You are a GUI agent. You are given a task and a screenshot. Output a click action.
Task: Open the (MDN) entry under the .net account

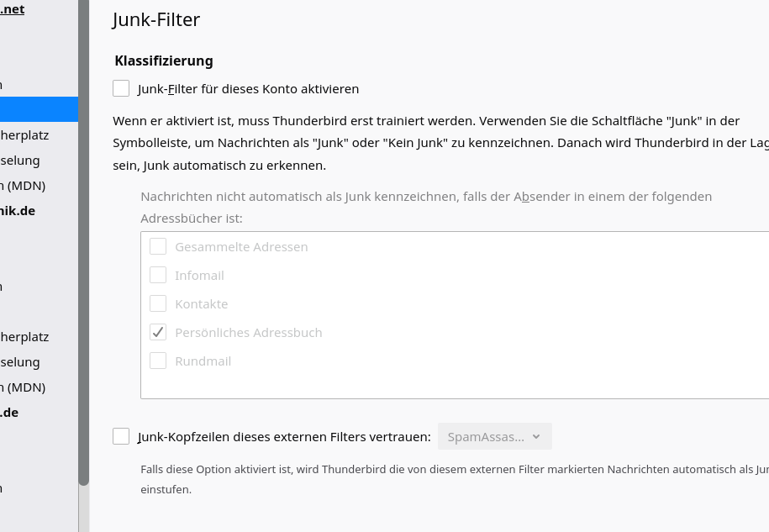click(x=24, y=186)
